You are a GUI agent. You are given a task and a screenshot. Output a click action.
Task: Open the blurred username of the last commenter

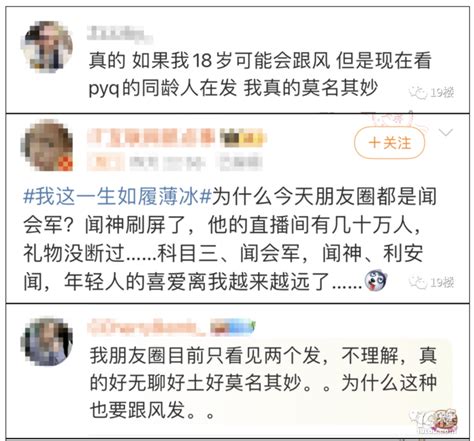[146, 326]
